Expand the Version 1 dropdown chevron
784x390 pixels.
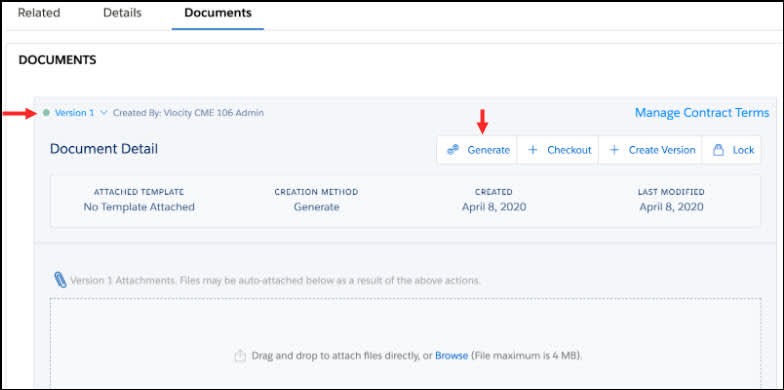point(104,113)
